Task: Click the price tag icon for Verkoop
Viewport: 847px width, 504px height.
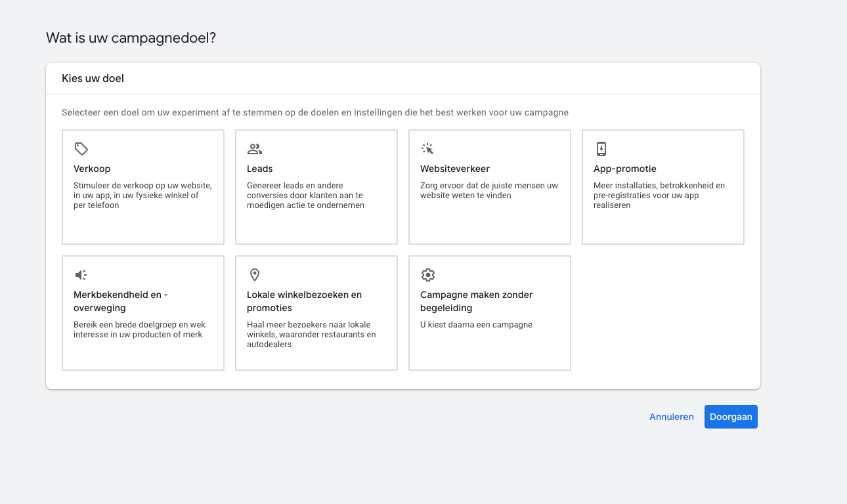Action: click(x=81, y=149)
